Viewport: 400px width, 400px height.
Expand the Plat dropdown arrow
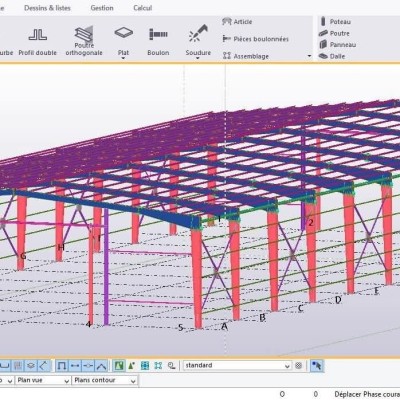point(123,59)
